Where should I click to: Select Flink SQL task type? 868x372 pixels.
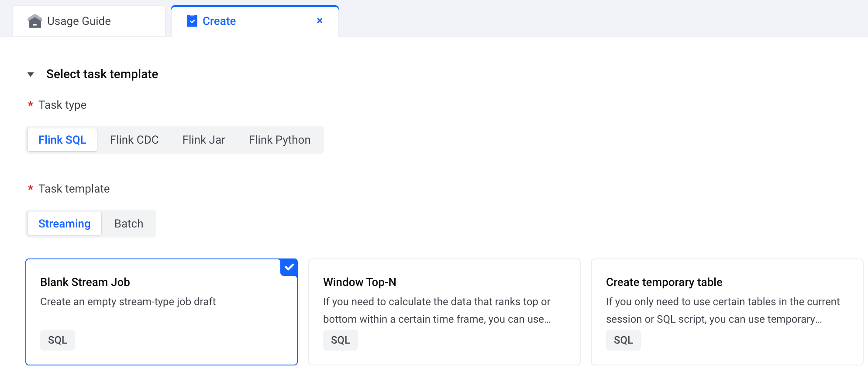pos(62,140)
